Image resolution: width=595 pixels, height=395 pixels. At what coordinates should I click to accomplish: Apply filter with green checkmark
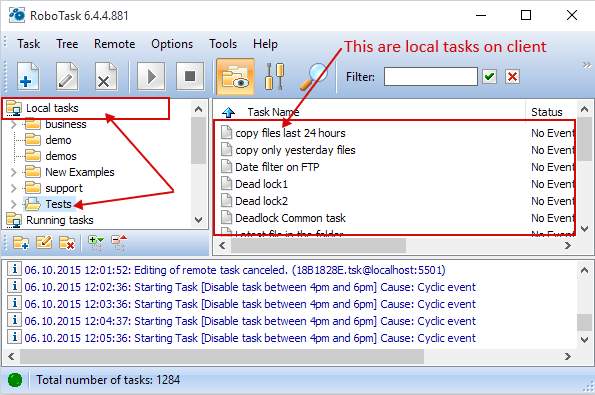(x=490, y=77)
